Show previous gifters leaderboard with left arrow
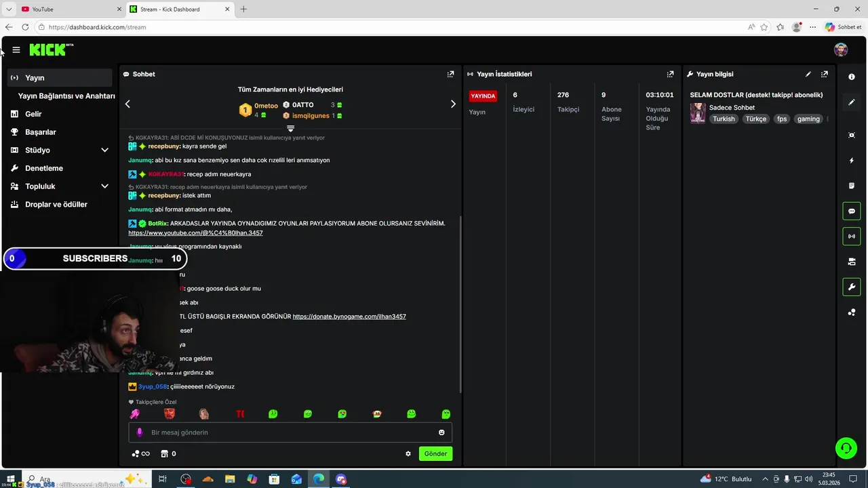This screenshot has width=868, height=488. pyautogui.click(x=127, y=104)
